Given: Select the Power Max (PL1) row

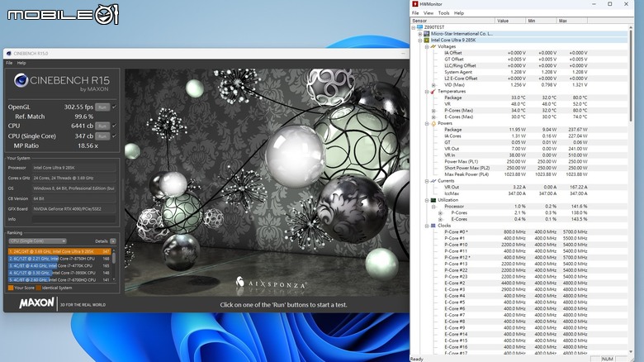Looking at the screenshot, I should (x=519, y=162).
